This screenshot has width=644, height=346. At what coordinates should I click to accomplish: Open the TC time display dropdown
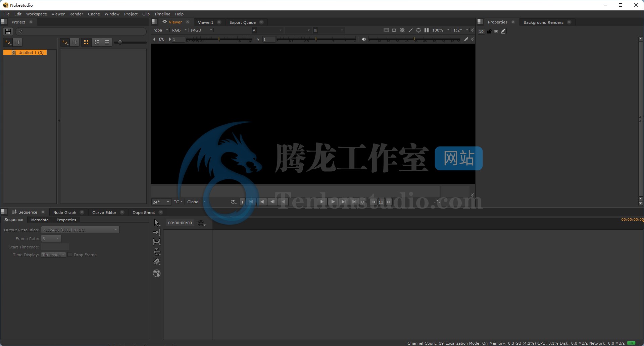178,202
